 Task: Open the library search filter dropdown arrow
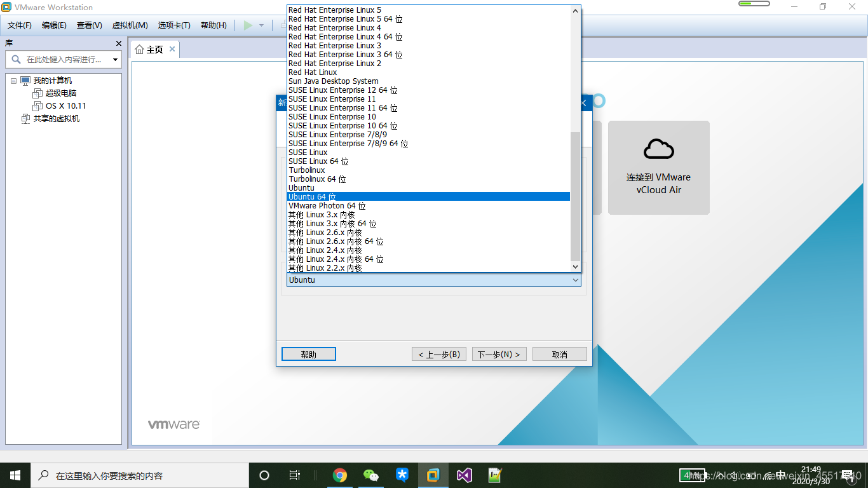pyautogui.click(x=115, y=60)
